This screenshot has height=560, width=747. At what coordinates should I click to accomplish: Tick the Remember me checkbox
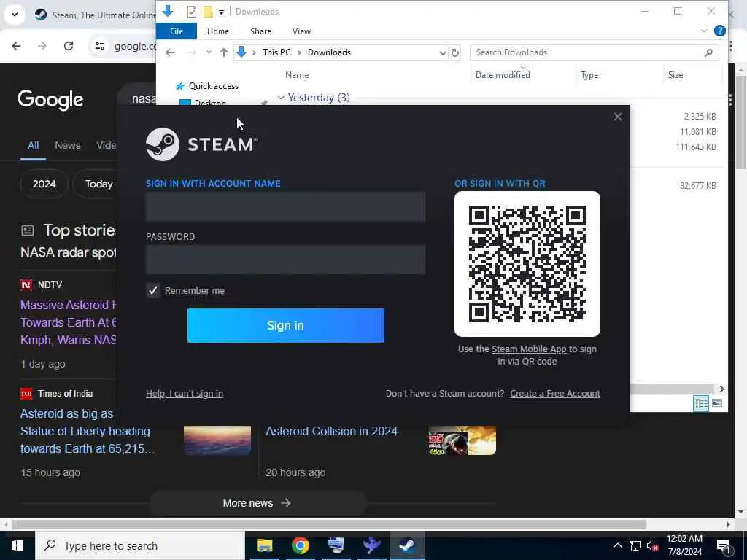[x=153, y=290]
